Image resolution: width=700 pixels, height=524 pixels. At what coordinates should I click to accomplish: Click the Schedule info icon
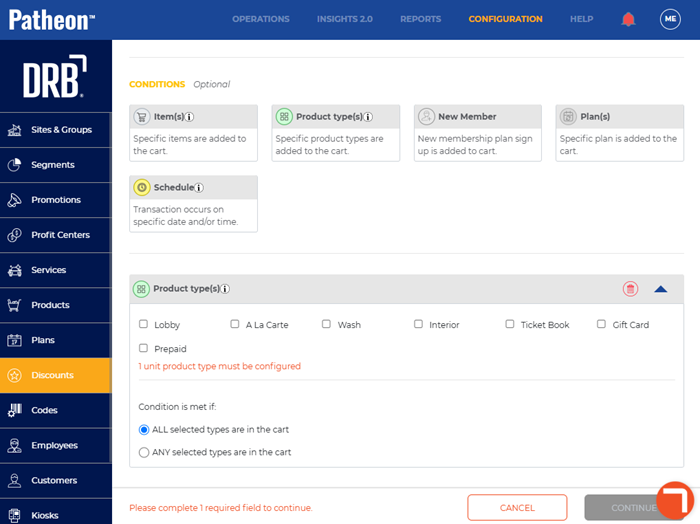[199, 188]
